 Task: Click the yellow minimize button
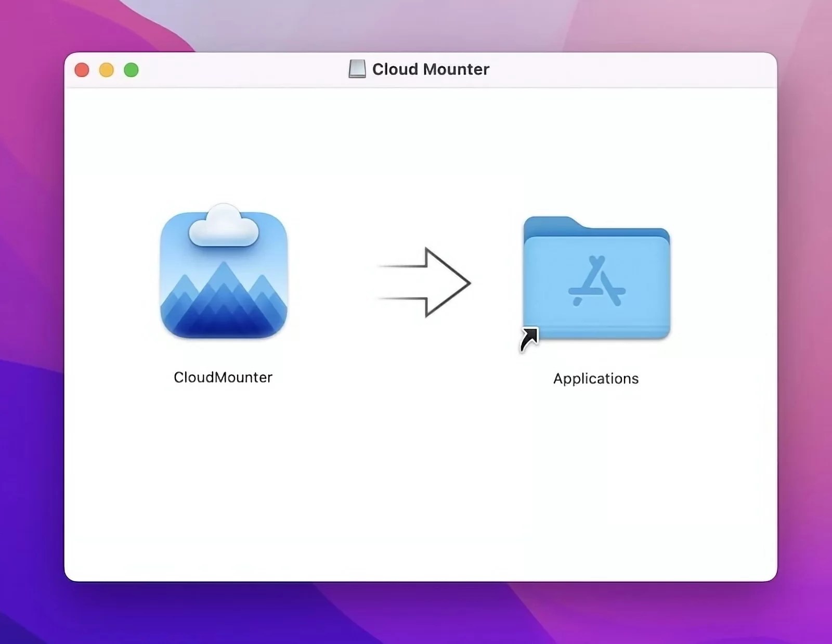point(107,69)
